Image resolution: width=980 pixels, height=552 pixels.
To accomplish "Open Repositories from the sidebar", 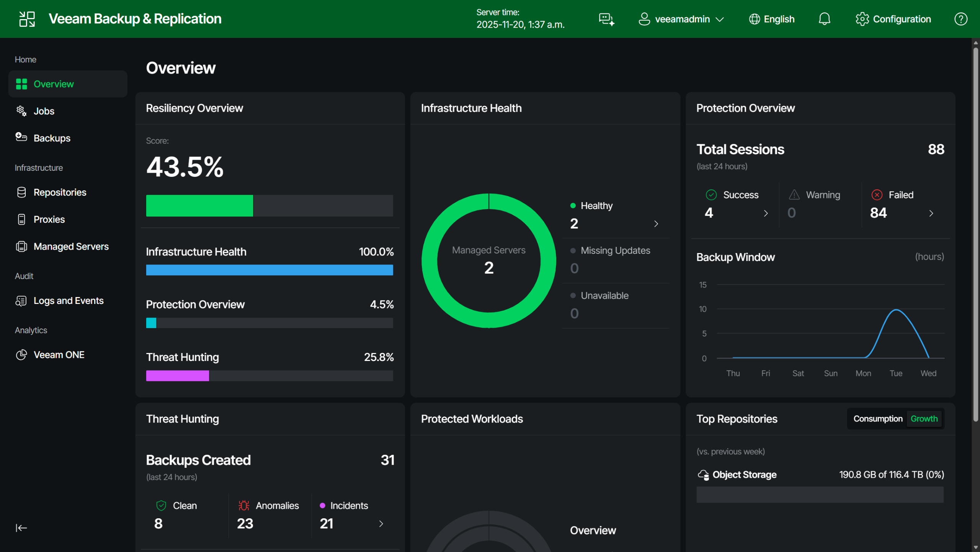I will click(60, 192).
